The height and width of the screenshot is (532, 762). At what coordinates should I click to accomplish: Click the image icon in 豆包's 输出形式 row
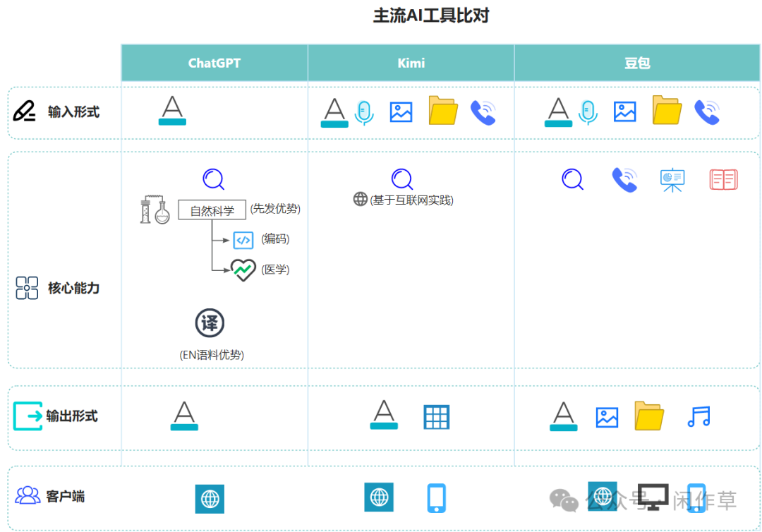[x=607, y=417]
